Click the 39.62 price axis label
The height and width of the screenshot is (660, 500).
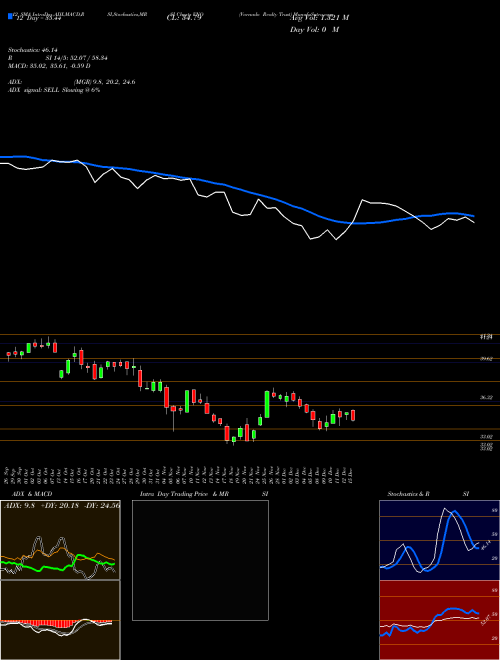pos(487,359)
